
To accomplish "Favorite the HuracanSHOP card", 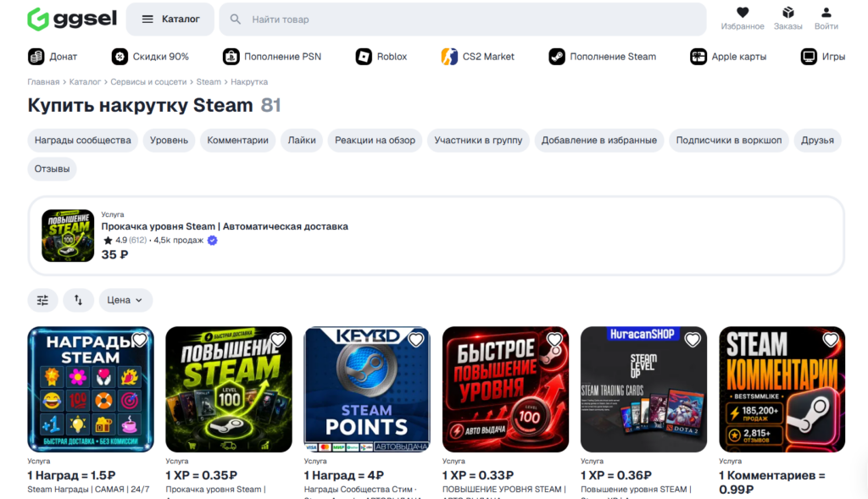I will pyautogui.click(x=693, y=340).
